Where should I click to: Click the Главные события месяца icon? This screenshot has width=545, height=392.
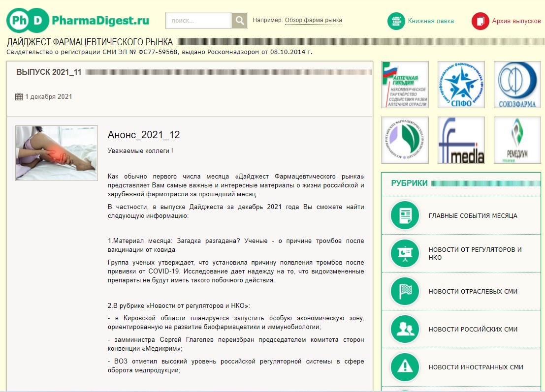pyautogui.click(x=405, y=215)
